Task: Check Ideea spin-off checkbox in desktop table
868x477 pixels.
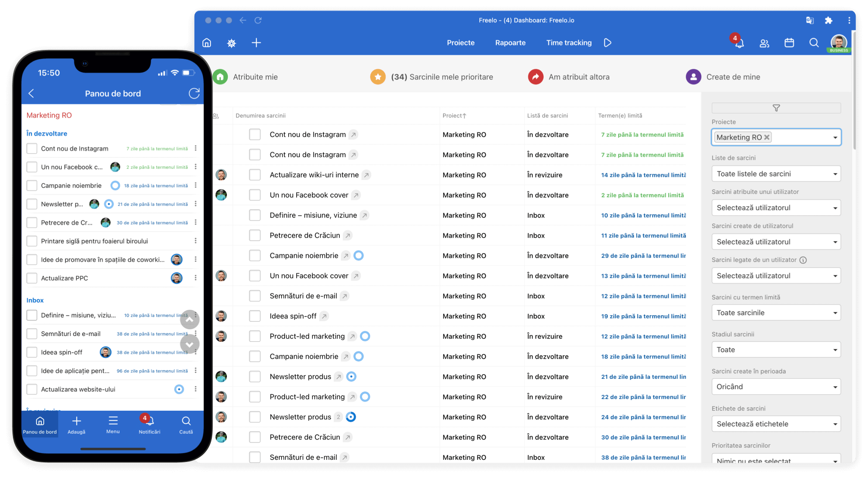Action: (x=255, y=316)
